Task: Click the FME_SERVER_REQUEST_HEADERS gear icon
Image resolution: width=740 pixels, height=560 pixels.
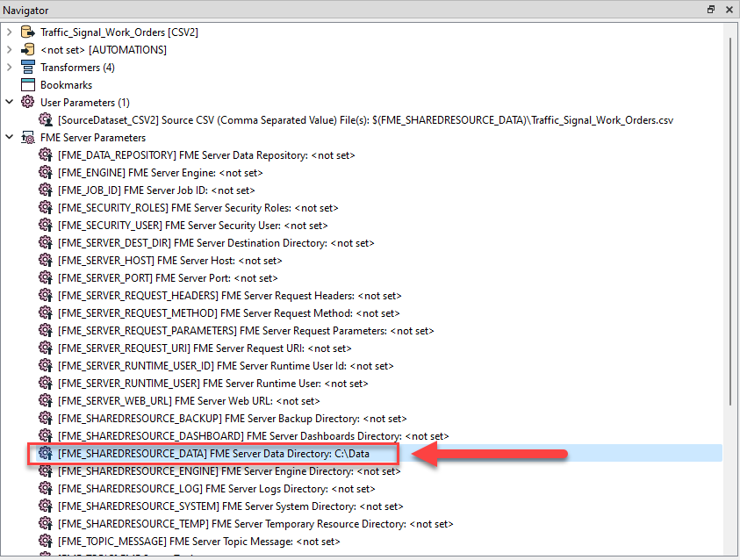Action: pos(46,295)
